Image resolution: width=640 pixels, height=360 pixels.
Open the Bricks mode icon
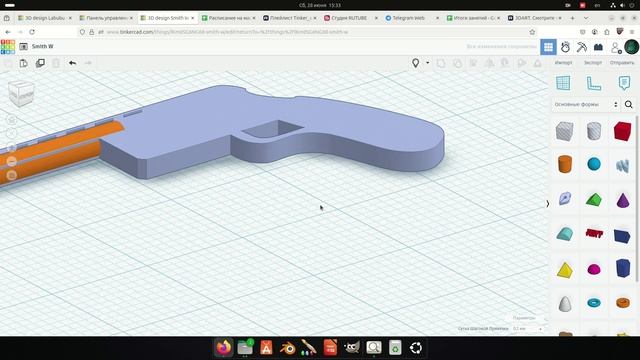[598, 47]
